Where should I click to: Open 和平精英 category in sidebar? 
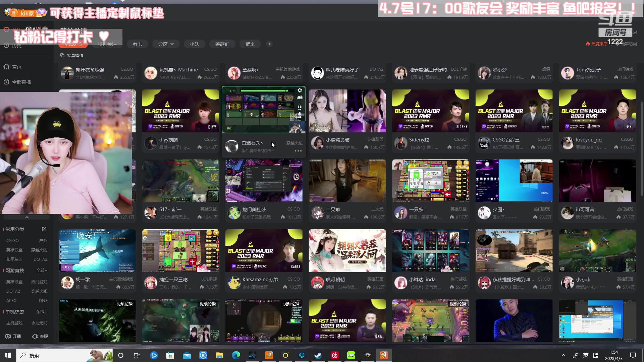pyautogui.click(x=14, y=259)
